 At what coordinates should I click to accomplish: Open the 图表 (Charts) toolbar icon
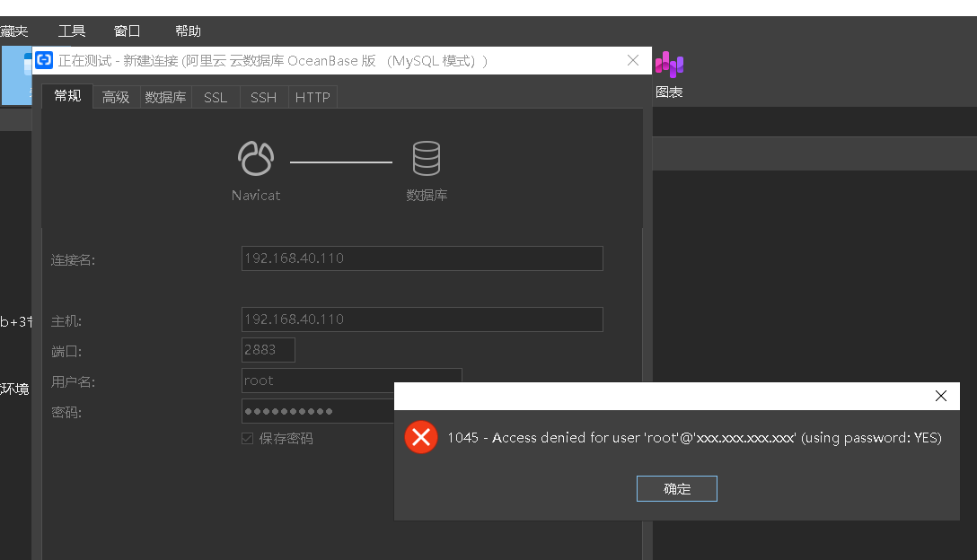point(669,74)
